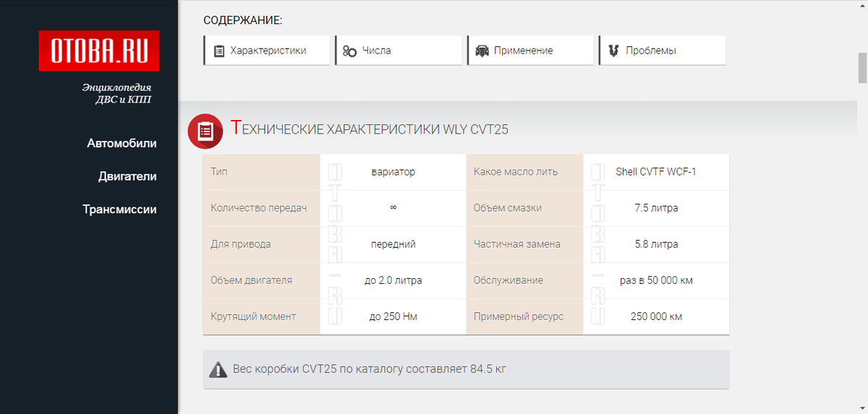Click the Shell CVTF WCF-1 value

click(656, 172)
